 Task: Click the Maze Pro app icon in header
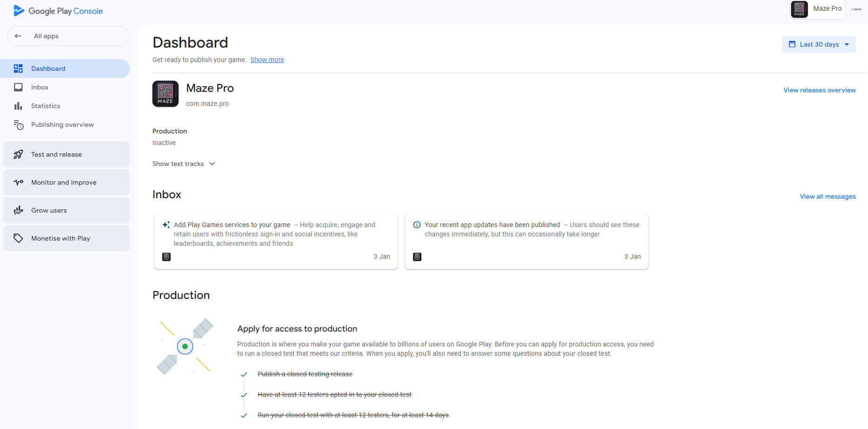coord(799,9)
